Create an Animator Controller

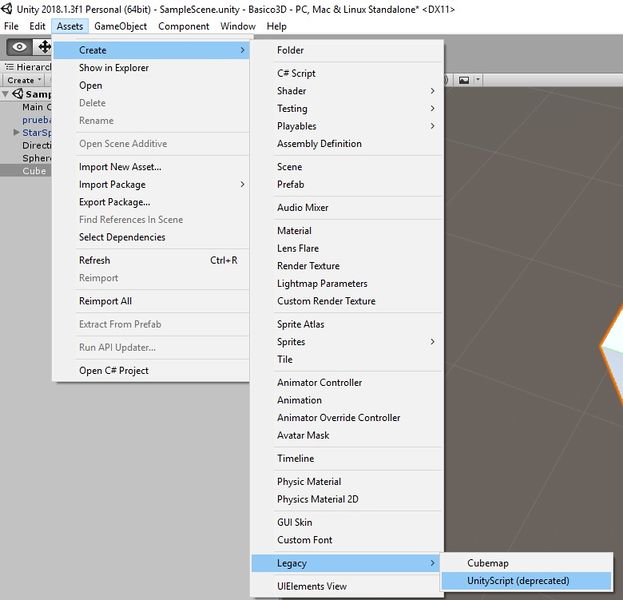click(347, 383)
